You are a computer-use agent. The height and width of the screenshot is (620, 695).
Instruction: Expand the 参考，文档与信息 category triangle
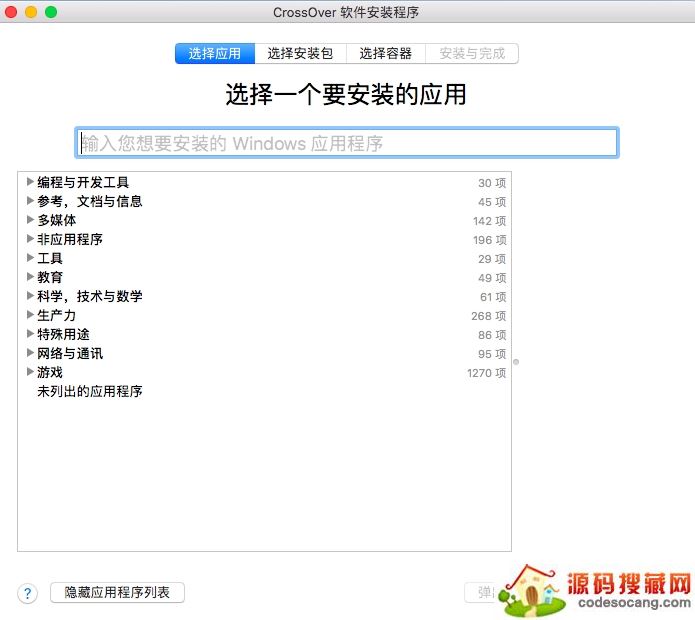click(30, 201)
